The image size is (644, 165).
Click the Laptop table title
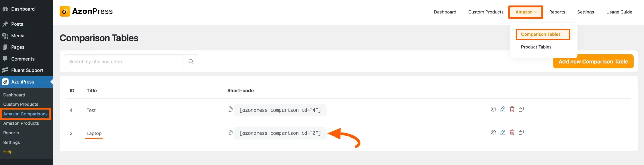click(x=94, y=133)
